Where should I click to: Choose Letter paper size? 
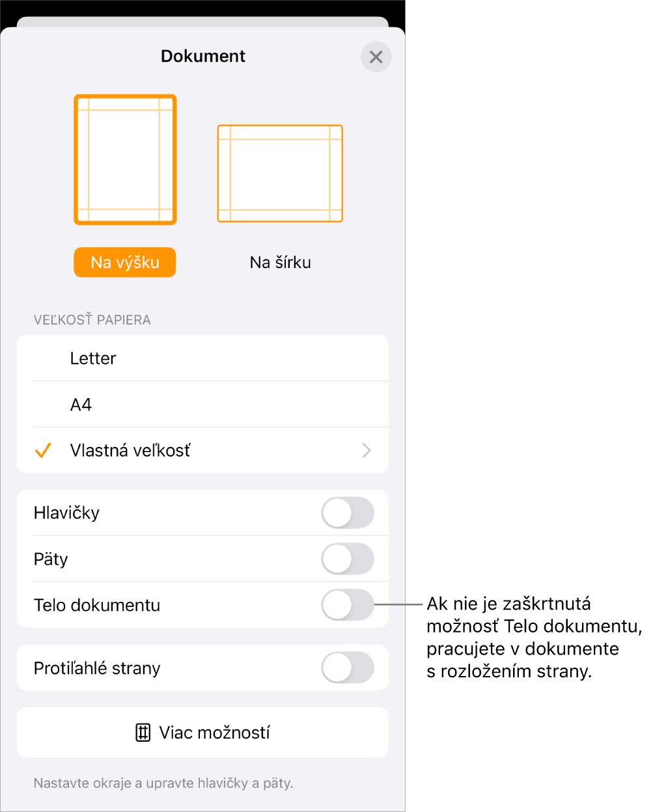click(202, 359)
